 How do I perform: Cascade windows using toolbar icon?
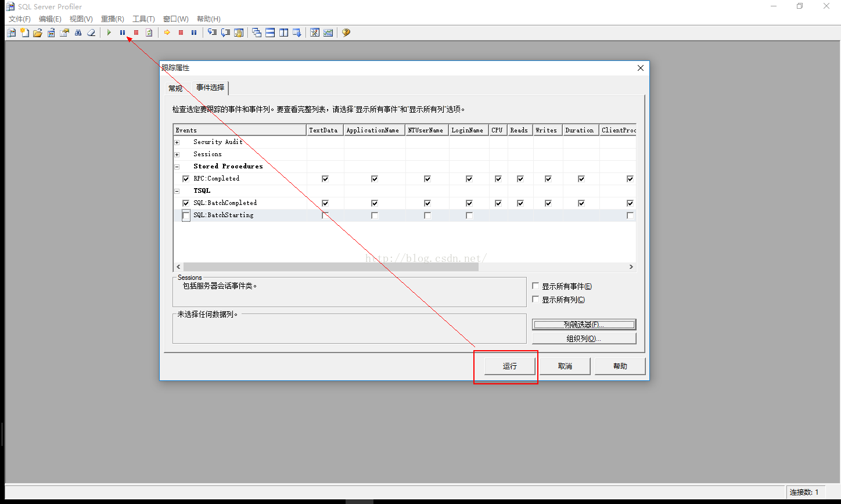[257, 33]
